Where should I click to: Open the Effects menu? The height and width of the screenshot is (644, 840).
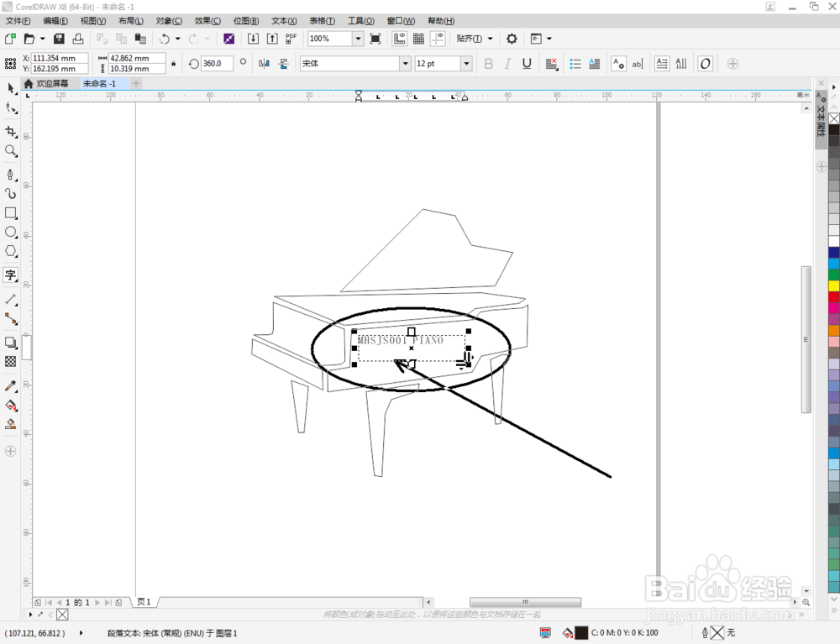(x=207, y=21)
